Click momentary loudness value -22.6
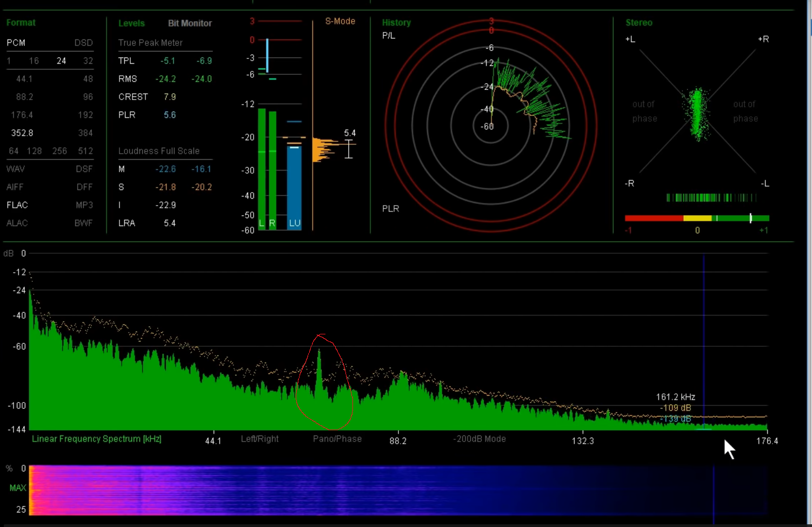The width and height of the screenshot is (812, 527). [165, 169]
